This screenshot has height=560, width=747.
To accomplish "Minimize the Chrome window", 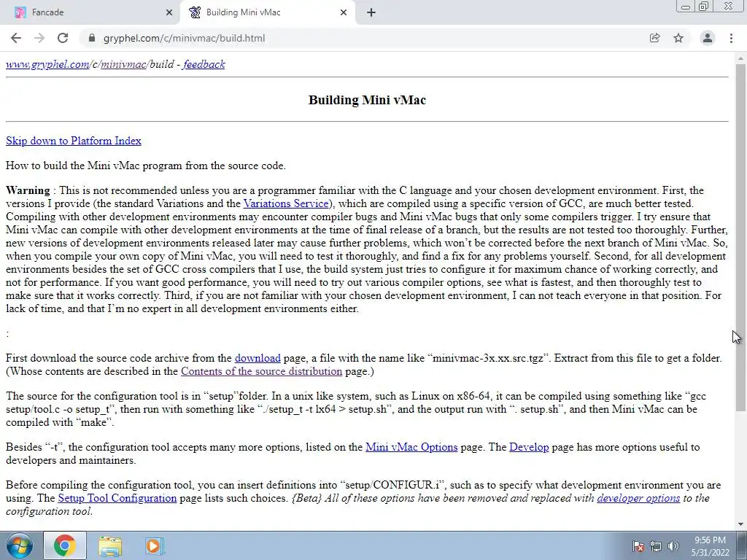I will pyautogui.click(x=686, y=6).
